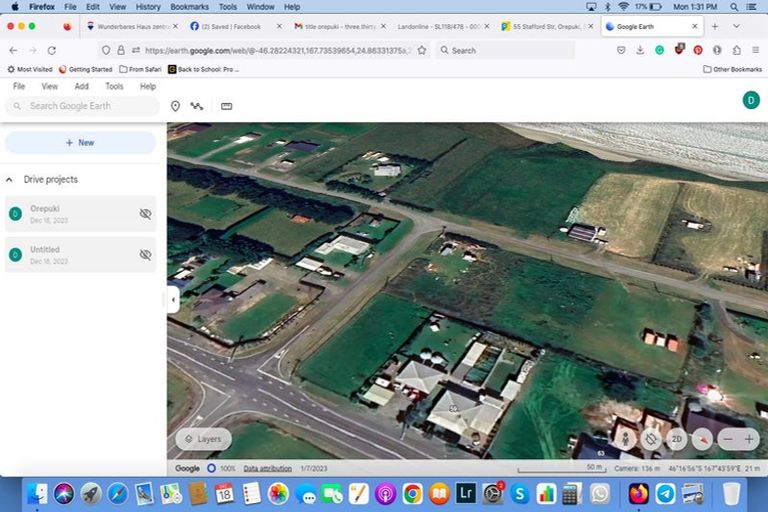
Task: Open the Data attribution link
Action: pos(267,468)
